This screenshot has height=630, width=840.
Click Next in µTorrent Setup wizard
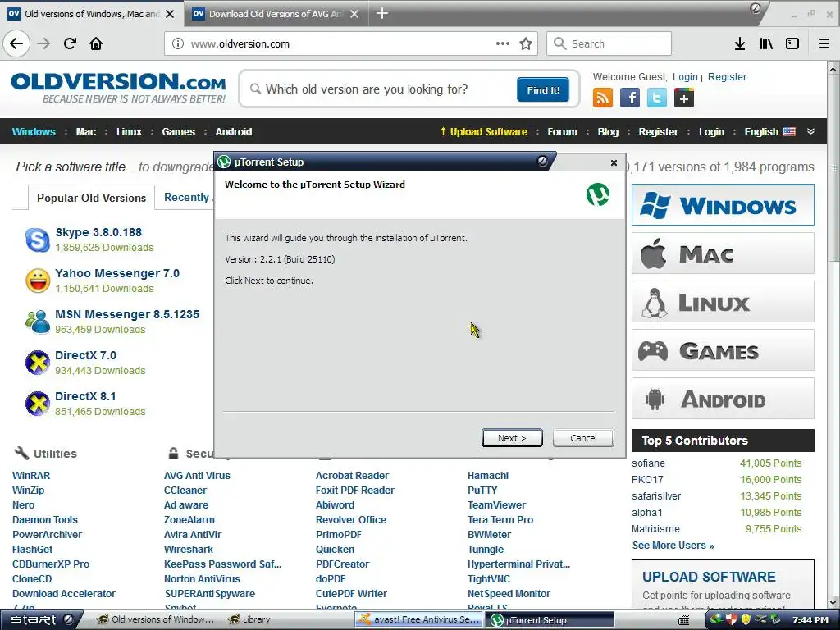pyautogui.click(x=512, y=438)
